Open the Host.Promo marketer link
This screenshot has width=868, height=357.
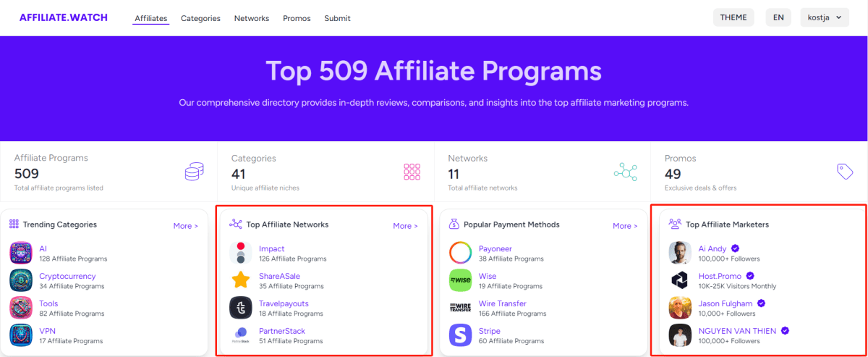[x=720, y=276]
